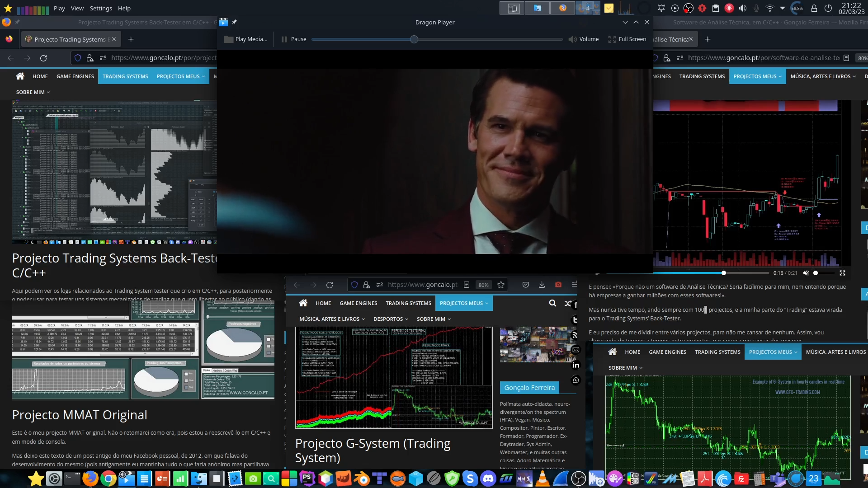
Task: Open Projecto MMAT Original article title
Action: (80, 415)
